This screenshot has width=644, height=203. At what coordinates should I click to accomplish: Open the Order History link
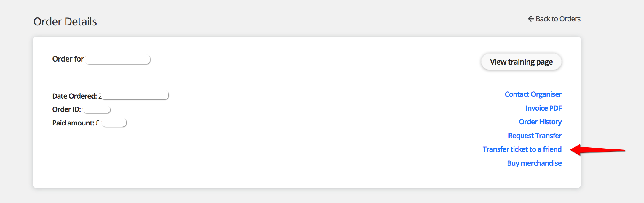(x=540, y=122)
